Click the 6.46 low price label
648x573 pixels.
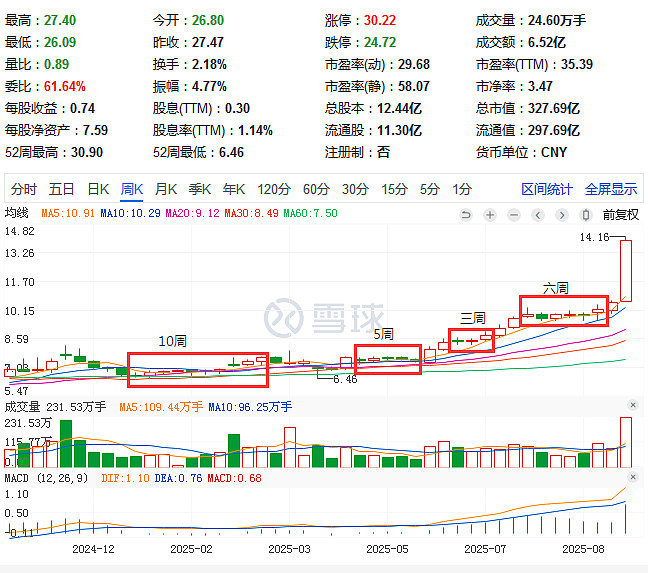pos(345,379)
